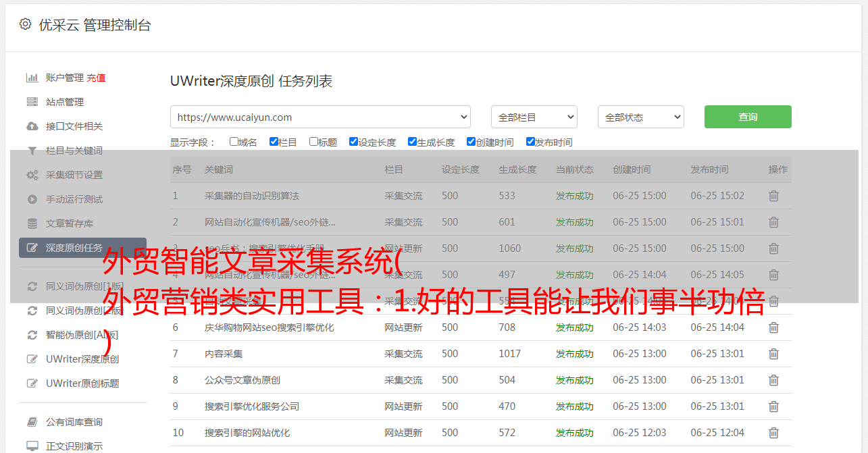868x453 pixels.
Task: Click the server icon next to 站点管理
Action: click(x=32, y=102)
